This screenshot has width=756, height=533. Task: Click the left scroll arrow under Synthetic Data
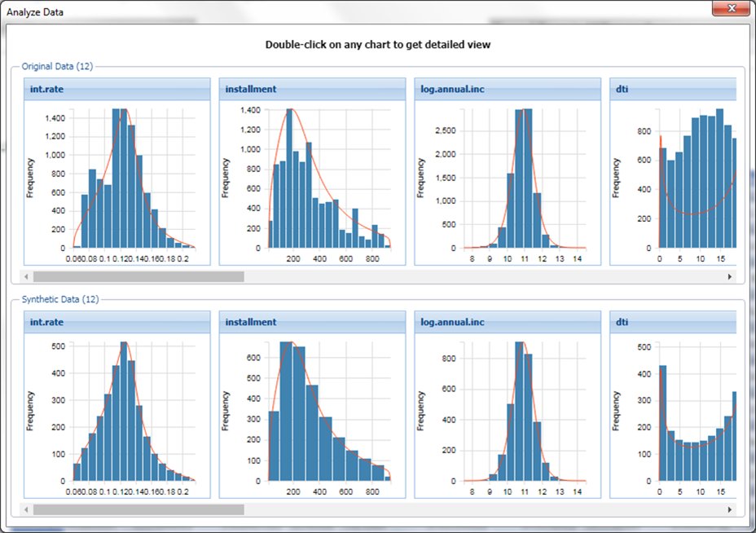tap(27, 509)
